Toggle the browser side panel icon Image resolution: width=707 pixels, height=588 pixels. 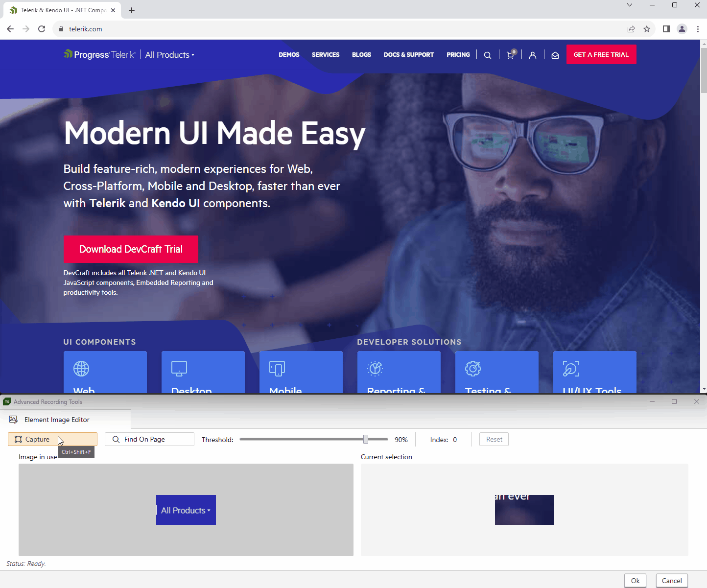[666, 29]
